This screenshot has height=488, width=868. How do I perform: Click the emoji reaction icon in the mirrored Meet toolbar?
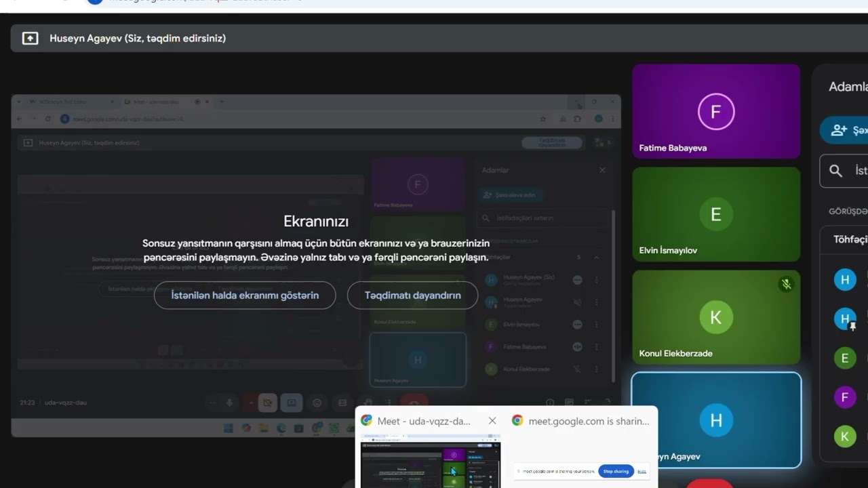317,403
